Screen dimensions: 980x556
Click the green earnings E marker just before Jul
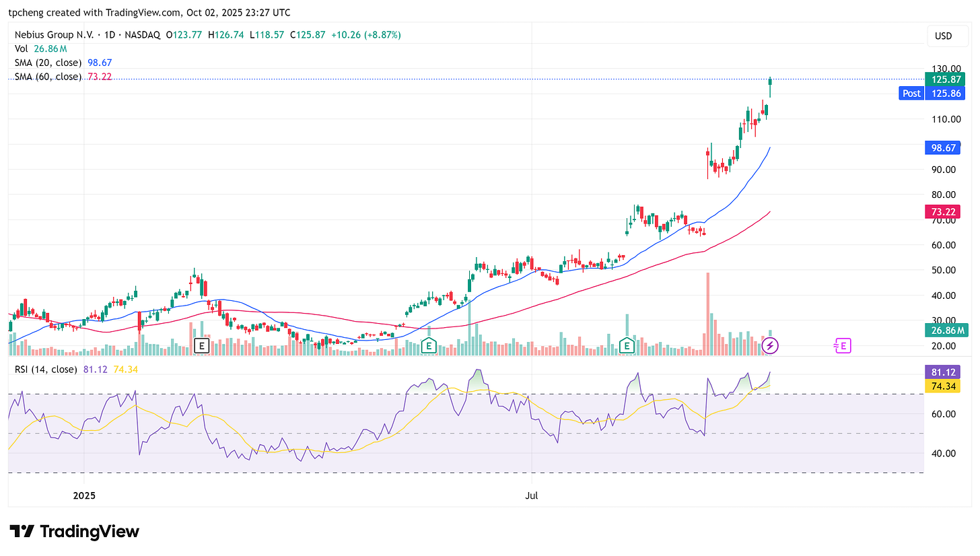pyautogui.click(x=427, y=346)
